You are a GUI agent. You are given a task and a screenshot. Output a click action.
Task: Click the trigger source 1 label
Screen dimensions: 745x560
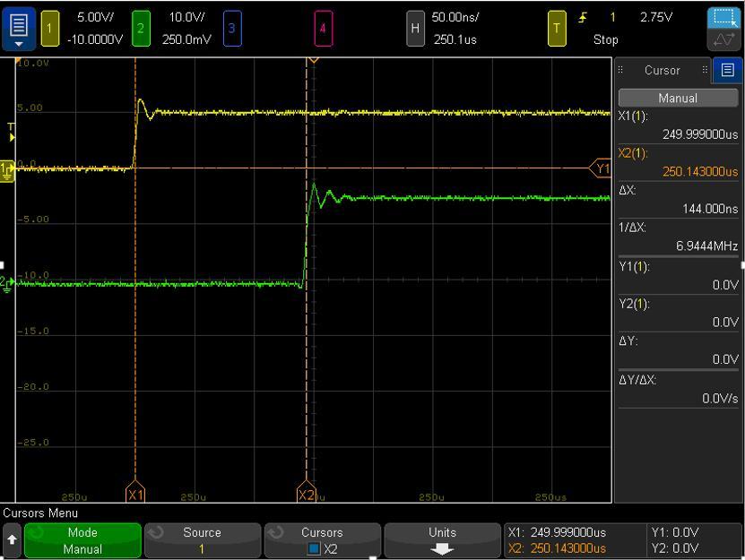tap(613, 18)
